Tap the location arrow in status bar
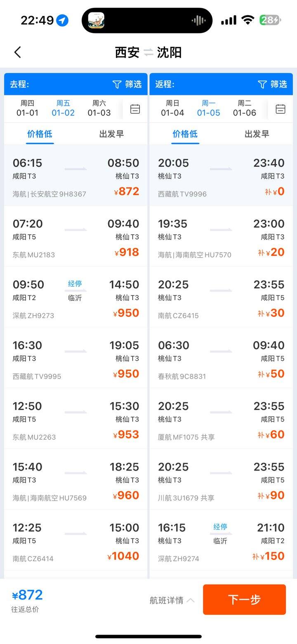 point(62,20)
